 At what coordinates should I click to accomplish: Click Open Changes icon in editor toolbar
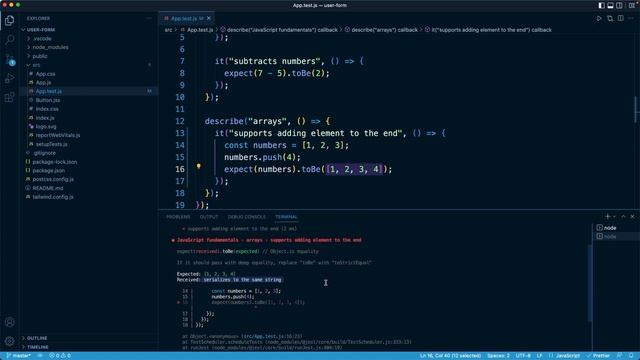point(610,18)
